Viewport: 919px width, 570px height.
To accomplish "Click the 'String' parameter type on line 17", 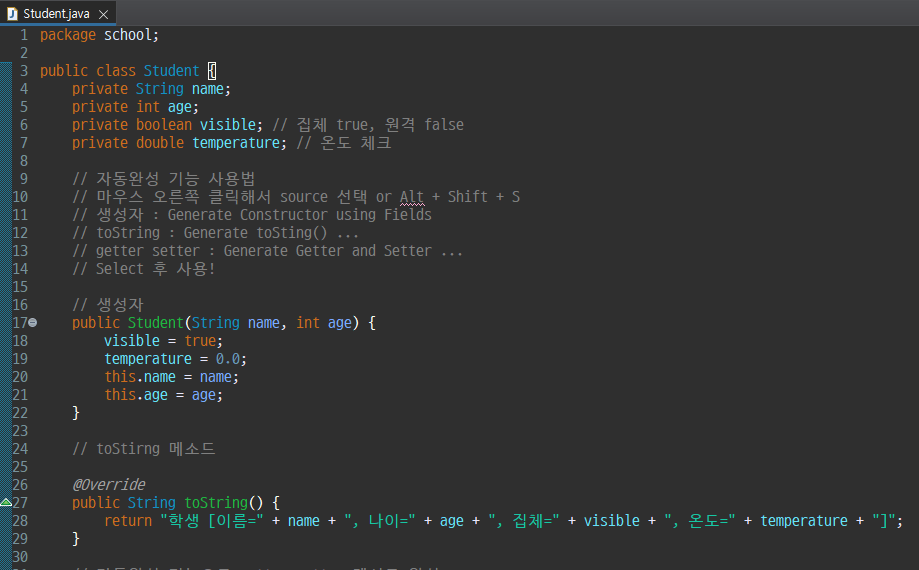I will 216,323.
